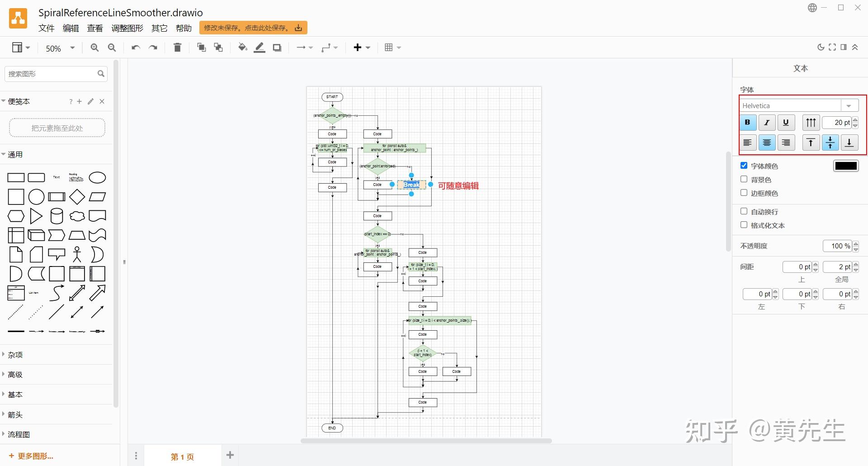Viewport: 868px width, 466px height.
Task: Open the table insert dropdown
Action: point(392,48)
